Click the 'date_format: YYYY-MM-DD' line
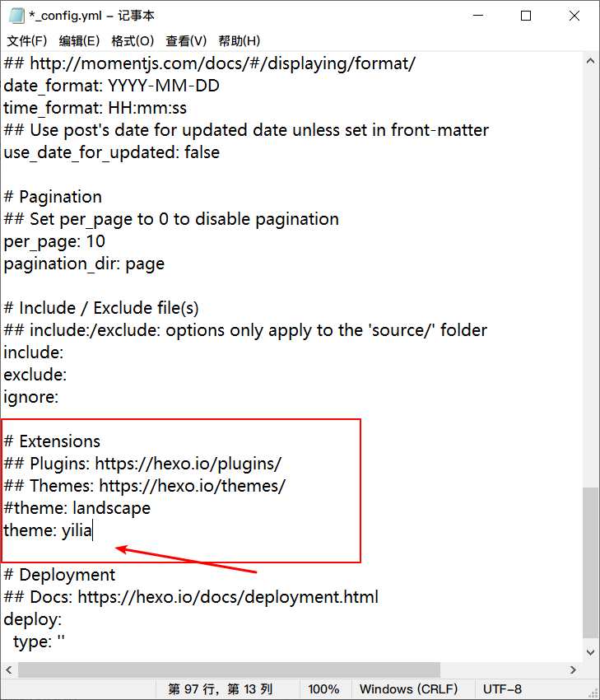The width and height of the screenshot is (600, 700). [x=111, y=86]
